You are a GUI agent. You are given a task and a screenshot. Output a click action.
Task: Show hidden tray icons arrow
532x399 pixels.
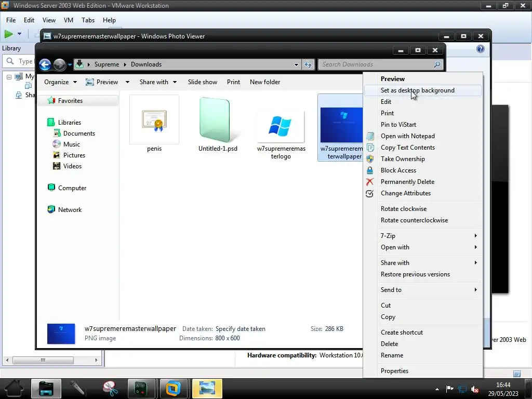(x=437, y=390)
